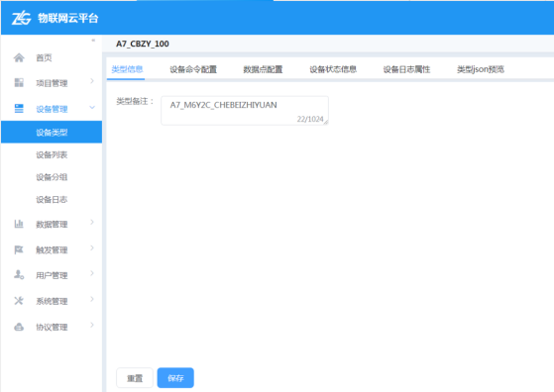Click the 重置 reset button
The height and width of the screenshot is (392, 554).
[135, 378]
